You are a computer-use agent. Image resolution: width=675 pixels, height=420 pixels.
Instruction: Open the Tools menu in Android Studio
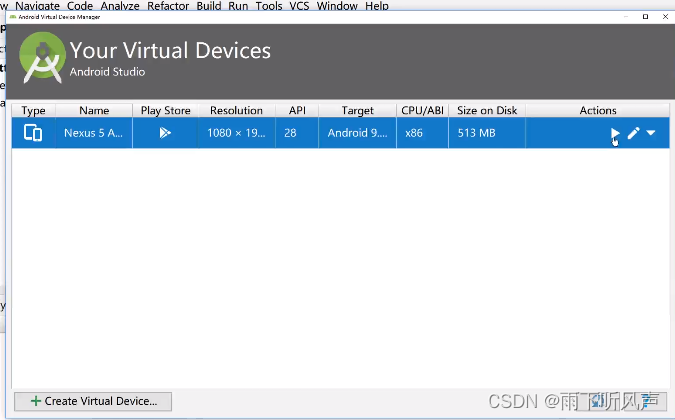point(269,6)
